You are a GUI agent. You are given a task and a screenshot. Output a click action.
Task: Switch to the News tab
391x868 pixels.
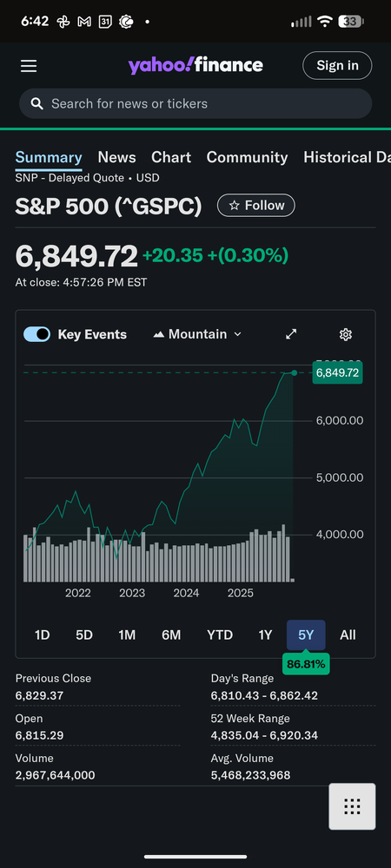(116, 157)
